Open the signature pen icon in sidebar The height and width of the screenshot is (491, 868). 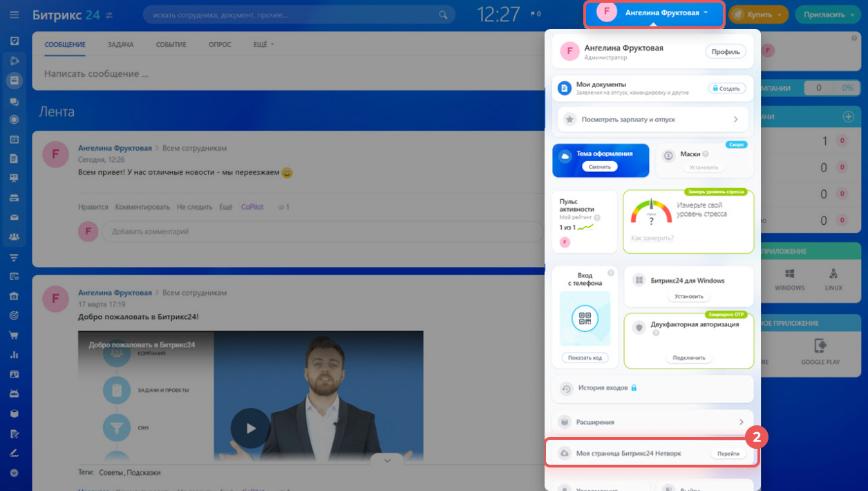[14, 454]
